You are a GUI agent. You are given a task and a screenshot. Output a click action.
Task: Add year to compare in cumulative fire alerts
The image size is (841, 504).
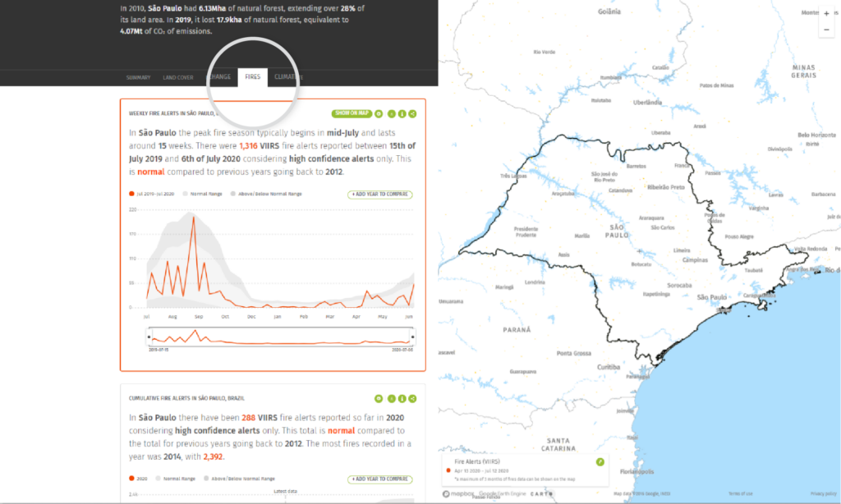click(x=379, y=479)
